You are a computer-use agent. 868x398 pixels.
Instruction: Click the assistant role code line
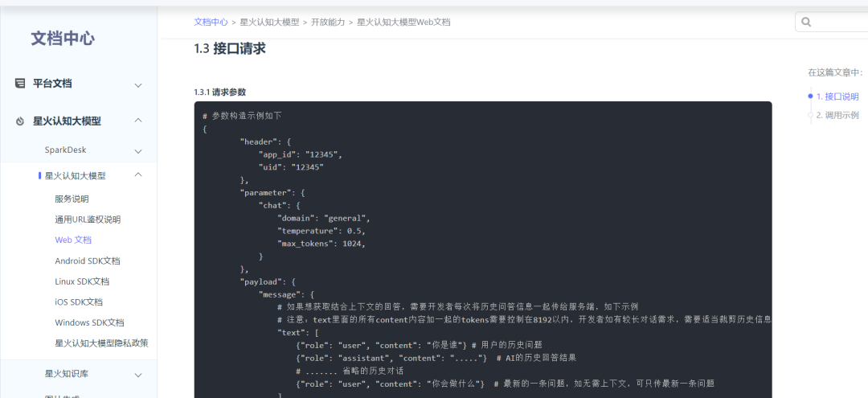click(x=436, y=358)
